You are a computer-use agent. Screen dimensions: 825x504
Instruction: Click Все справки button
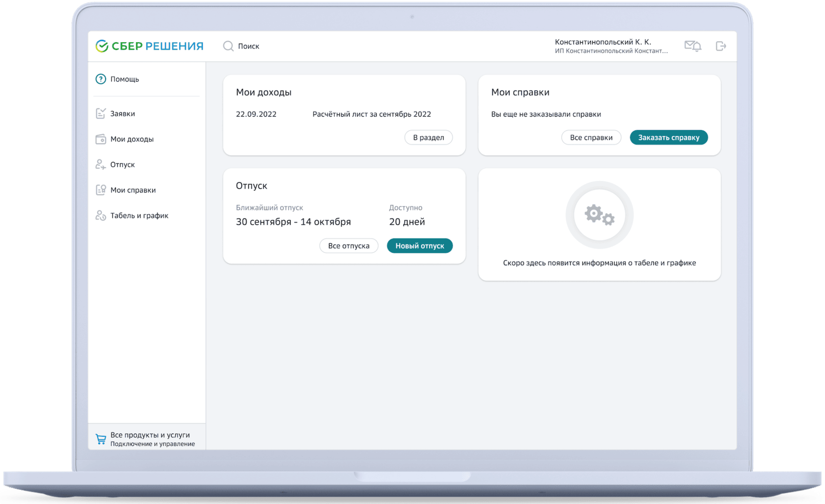tap(591, 137)
